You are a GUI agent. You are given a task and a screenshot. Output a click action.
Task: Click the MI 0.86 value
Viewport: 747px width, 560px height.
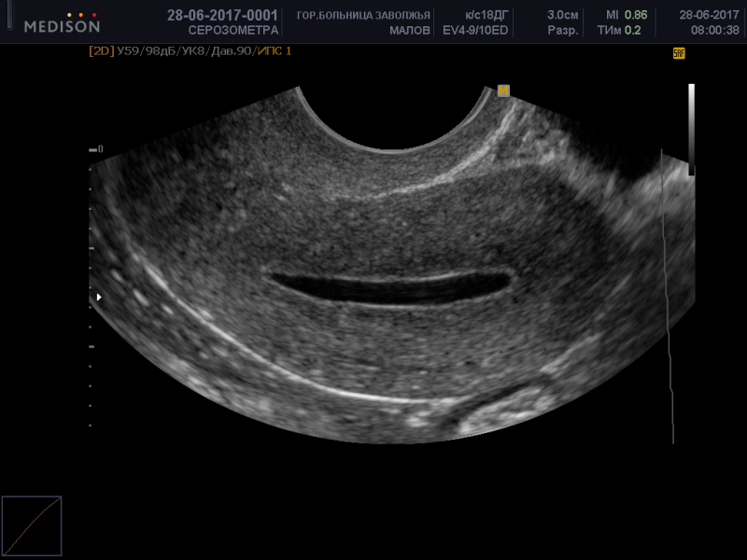click(x=627, y=15)
